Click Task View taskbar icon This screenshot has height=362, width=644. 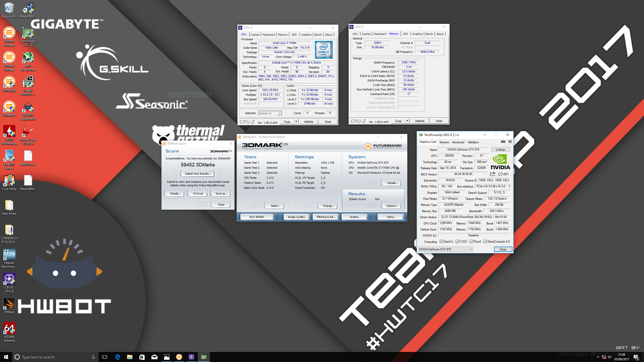click(105, 357)
